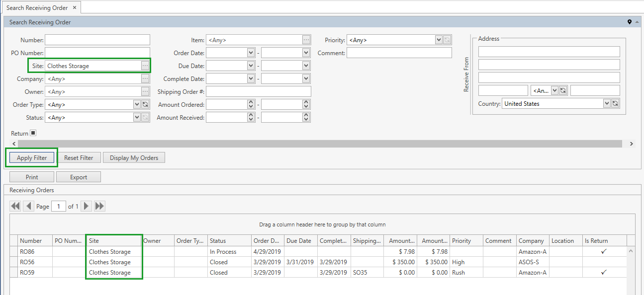The height and width of the screenshot is (295, 644).
Task: Go to the first page of results
Action: point(15,206)
